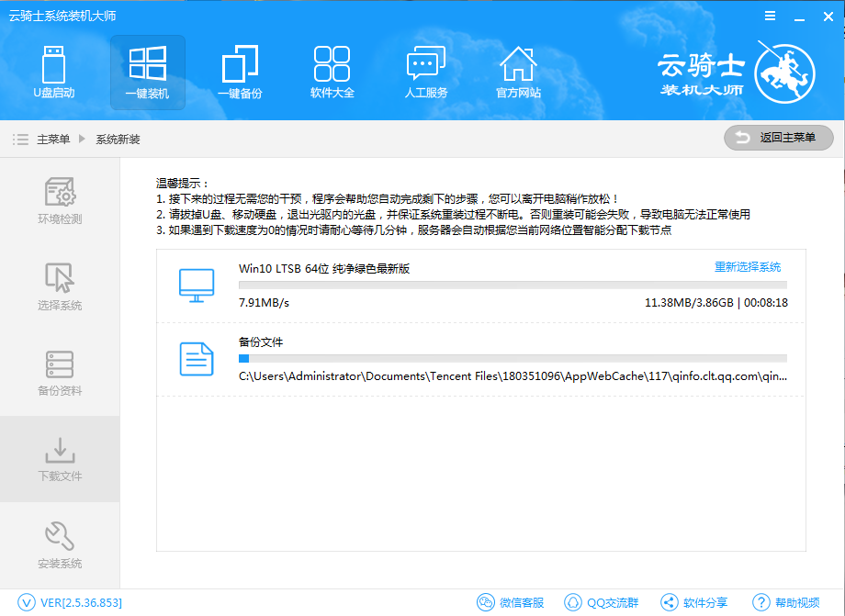Click 重新选择系统 link
845x616 pixels.
point(748,266)
